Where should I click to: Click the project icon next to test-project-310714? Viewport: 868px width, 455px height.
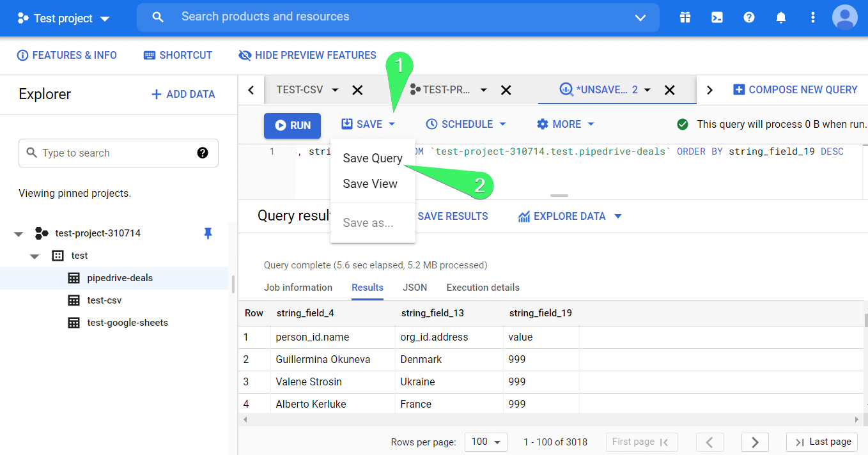(x=42, y=233)
